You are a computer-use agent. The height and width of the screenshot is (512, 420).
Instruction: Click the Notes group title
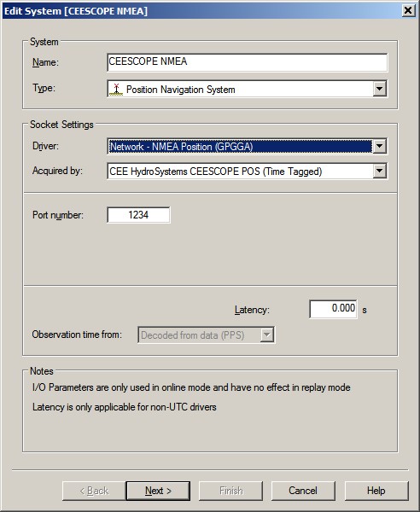42,371
